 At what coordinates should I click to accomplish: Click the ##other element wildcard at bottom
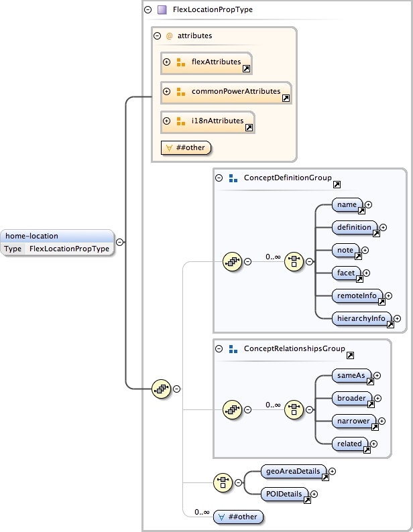click(x=238, y=517)
